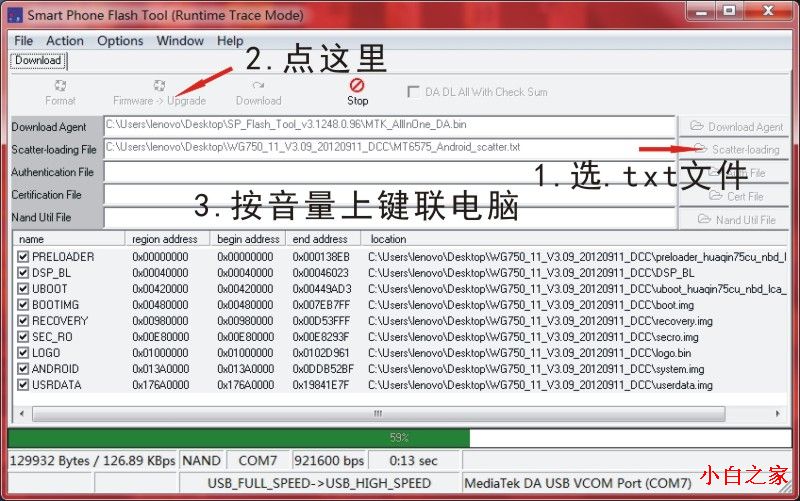Screen dimensions: 800x501
Task: Click the Authentication File input field
Action: click(389, 172)
